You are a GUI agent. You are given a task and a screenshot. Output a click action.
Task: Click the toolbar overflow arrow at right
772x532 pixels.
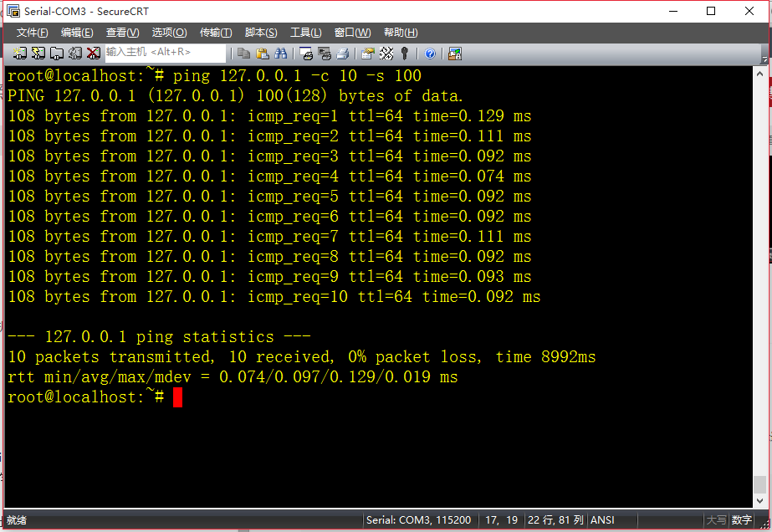tap(764, 59)
